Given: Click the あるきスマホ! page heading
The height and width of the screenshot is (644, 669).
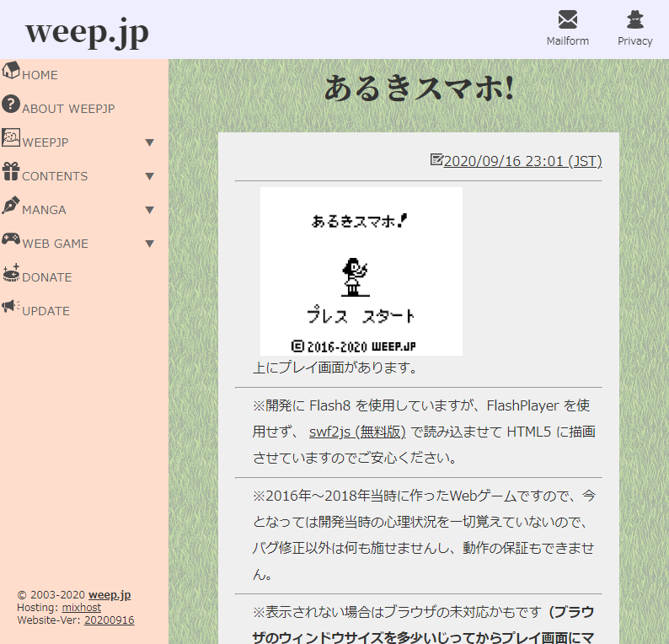Looking at the screenshot, I should [419, 89].
